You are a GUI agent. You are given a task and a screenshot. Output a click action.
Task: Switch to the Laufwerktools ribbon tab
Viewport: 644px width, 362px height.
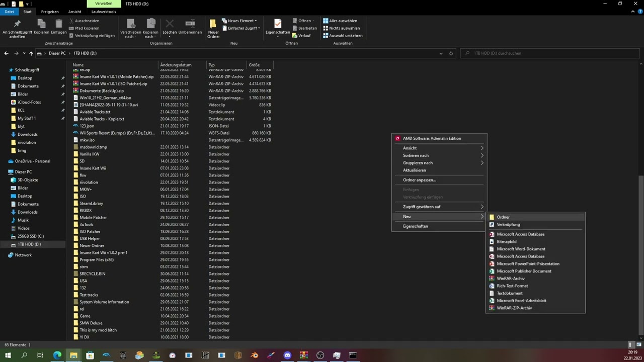104,12
